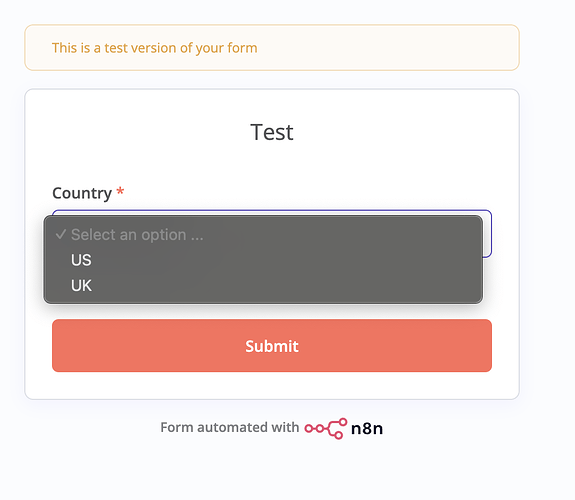Image resolution: width=575 pixels, height=500 pixels.
Task: Click white card area below Submit button
Action: pos(272,385)
